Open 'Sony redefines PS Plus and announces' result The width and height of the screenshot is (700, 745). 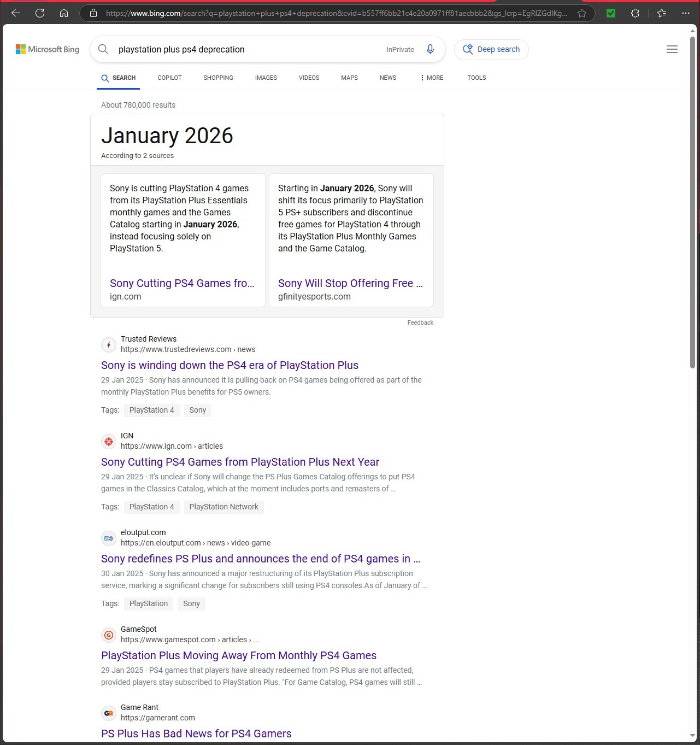(x=261, y=559)
